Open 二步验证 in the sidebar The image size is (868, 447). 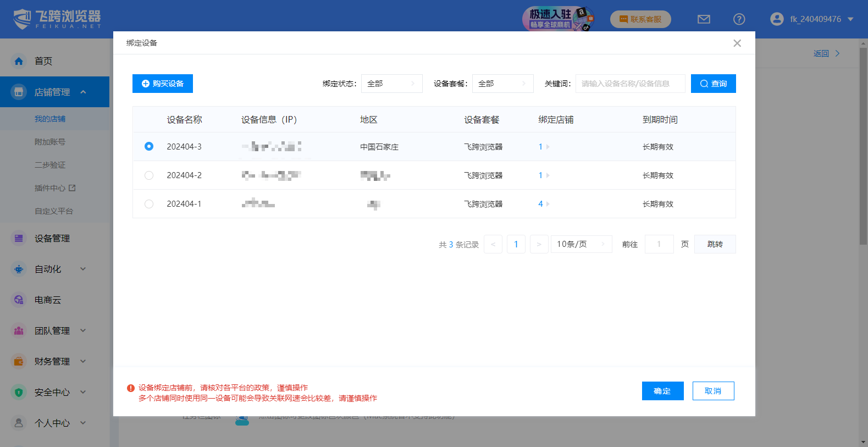click(50, 165)
